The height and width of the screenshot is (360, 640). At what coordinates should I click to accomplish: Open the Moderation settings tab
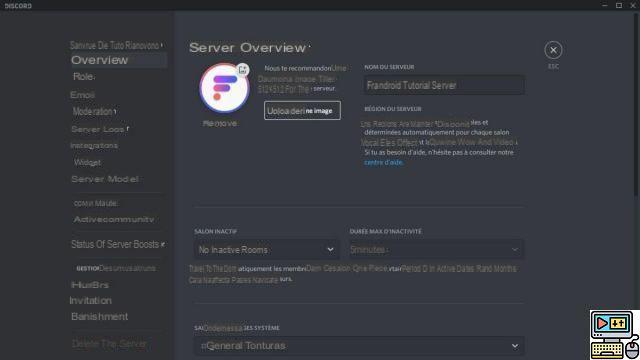[x=94, y=111]
